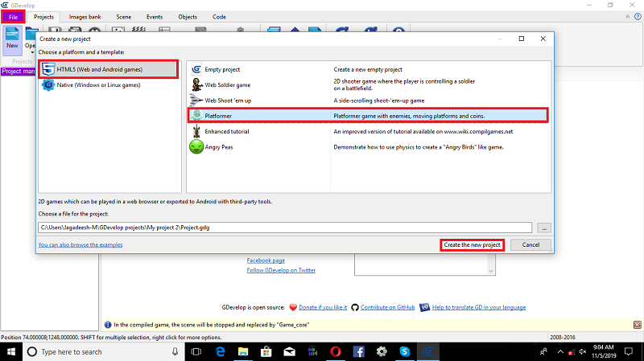The height and width of the screenshot is (361, 644).
Task: Open Task View from the taskbar
Action: point(196,352)
